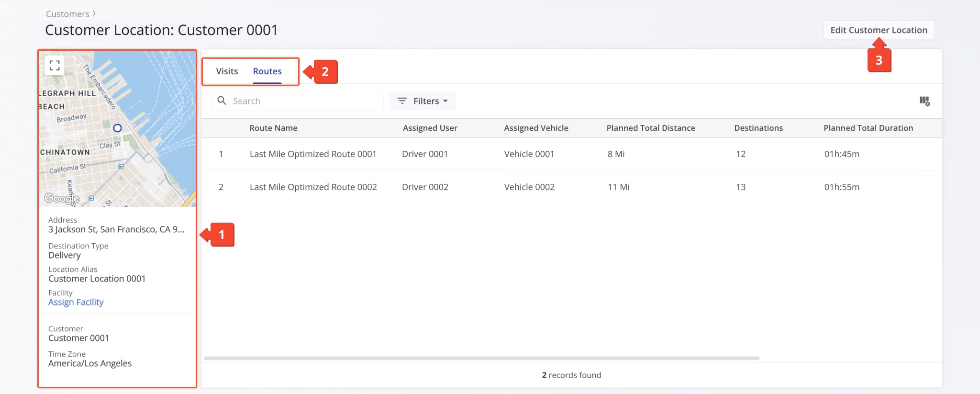Click the 2 records found text
The height and width of the screenshot is (394, 980).
point(571,375)
